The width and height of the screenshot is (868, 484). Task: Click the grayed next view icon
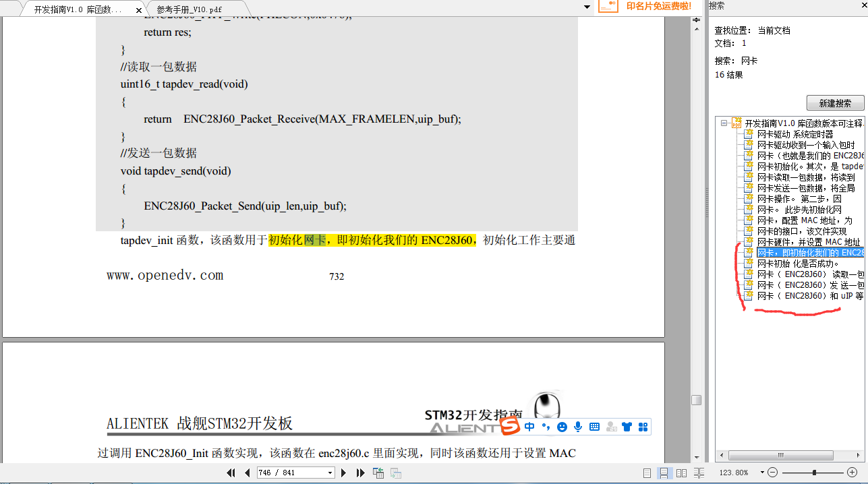click(395, 473)
